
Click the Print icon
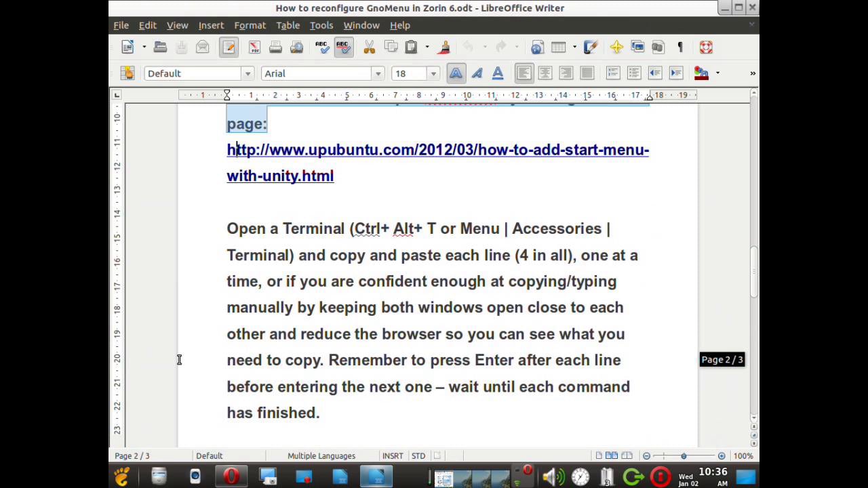pyautogui.click(x=275, y=47)
